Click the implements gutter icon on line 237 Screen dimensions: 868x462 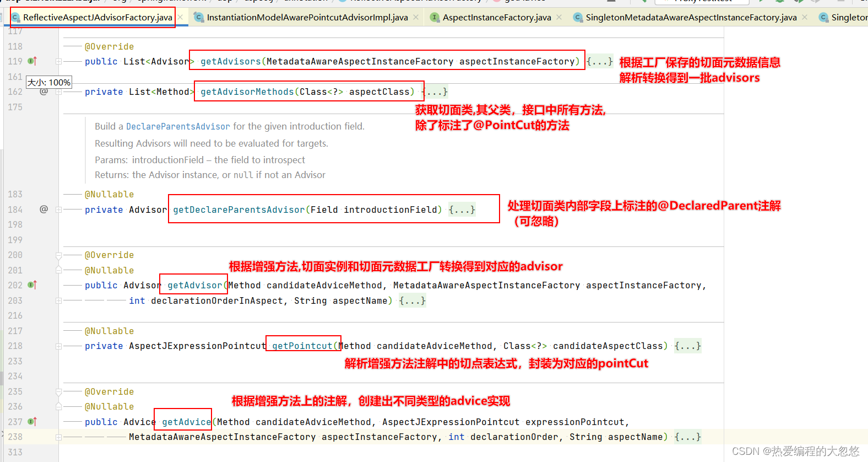click(x=32, y=422)
